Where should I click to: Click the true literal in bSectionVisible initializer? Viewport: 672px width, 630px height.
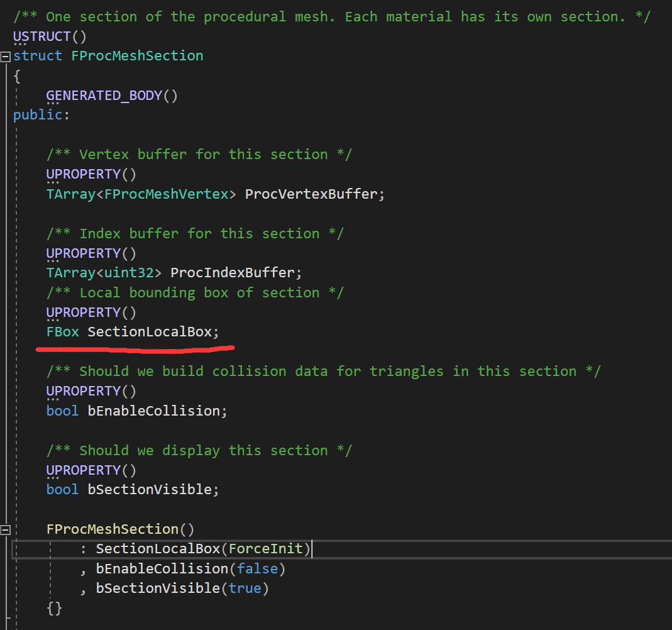[x=245, y=589]
